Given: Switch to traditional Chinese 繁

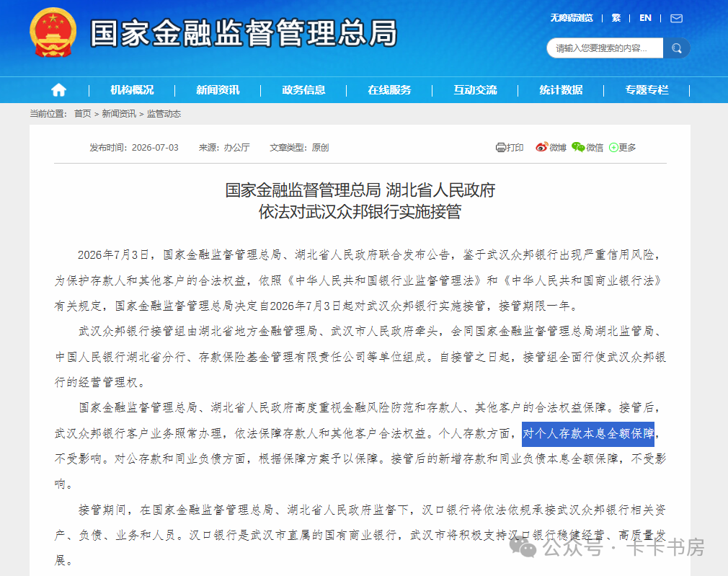Looking at the screenshot, I should [x=616, y=18].
